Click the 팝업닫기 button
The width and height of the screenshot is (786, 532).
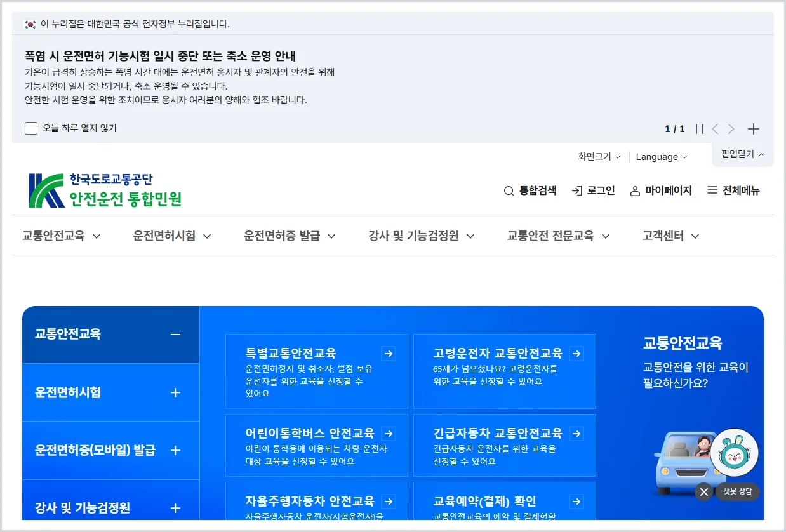tap(743, 154)
